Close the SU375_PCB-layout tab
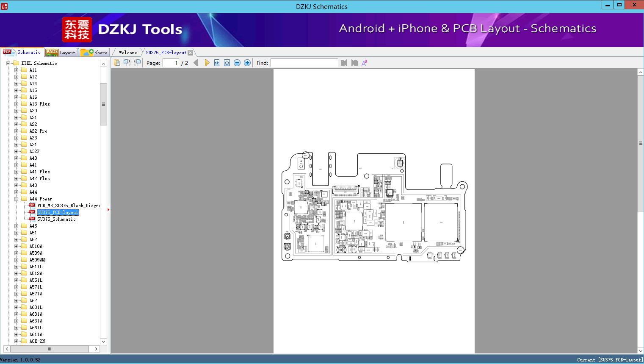 tap(191, 53)
